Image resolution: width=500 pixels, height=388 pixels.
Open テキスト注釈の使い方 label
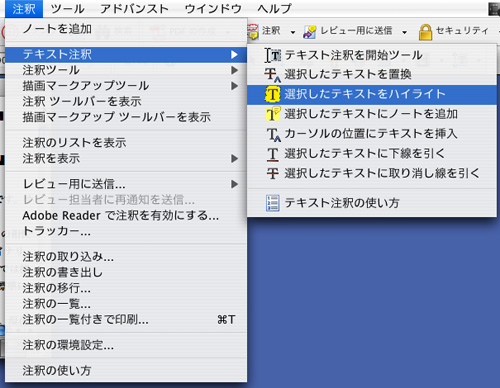pyautogui.click(x=342, y=202)
